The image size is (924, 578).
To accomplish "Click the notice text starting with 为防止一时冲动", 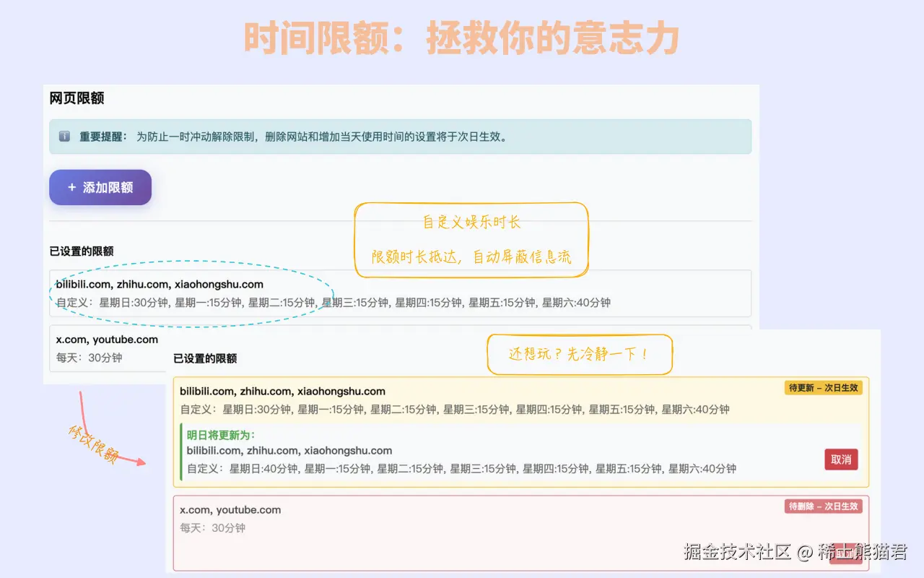I will 322,137.
